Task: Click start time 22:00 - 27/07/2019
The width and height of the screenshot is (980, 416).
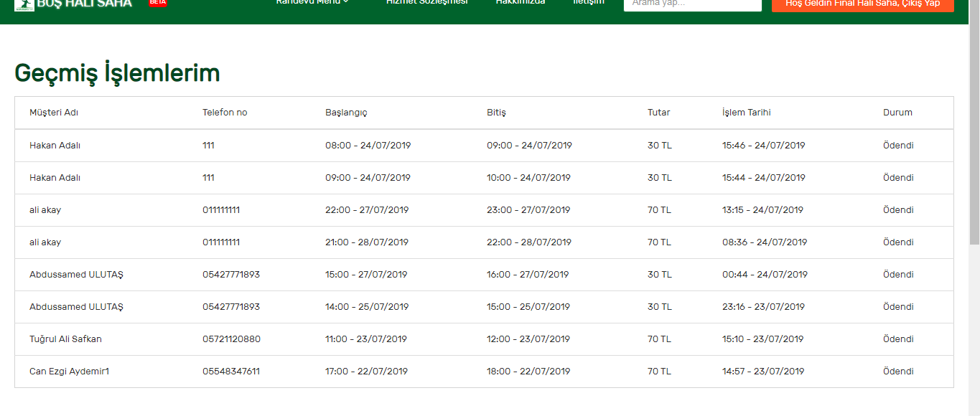Action: [367, 210]
